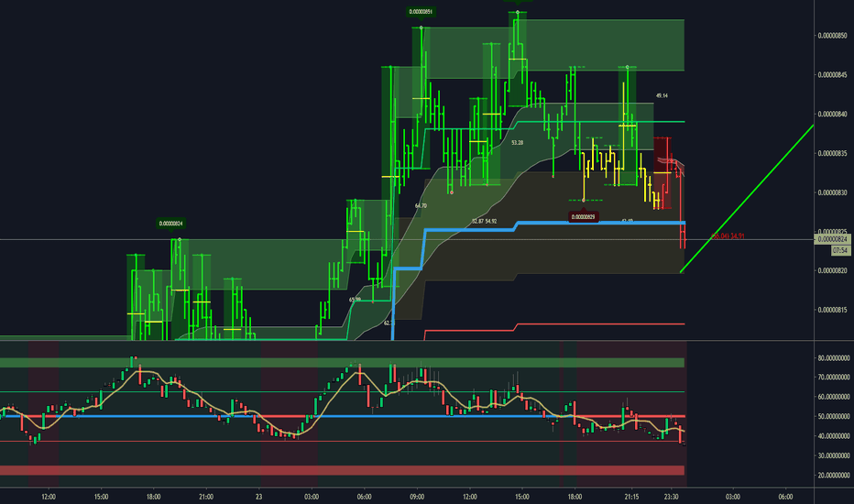Click the 0.00000830 price axis label
This screenshot has height=504, width=854.
tap(832, 192)
